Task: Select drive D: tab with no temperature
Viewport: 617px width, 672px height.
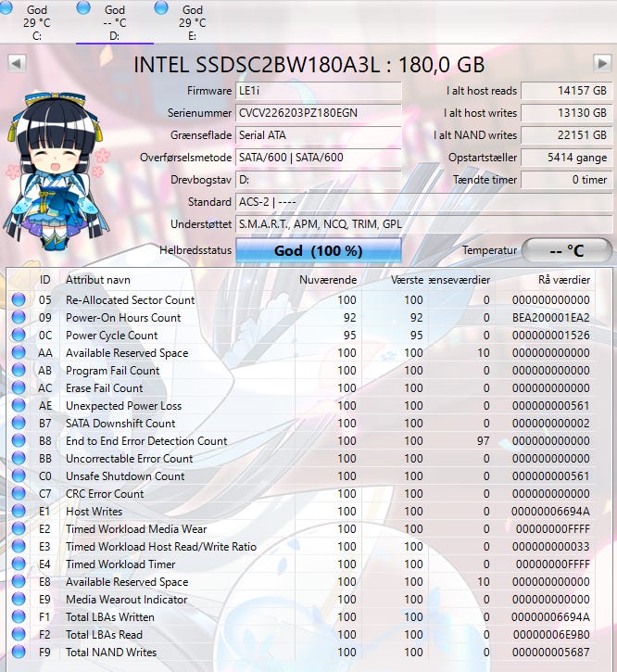Action: coord(115,22)
